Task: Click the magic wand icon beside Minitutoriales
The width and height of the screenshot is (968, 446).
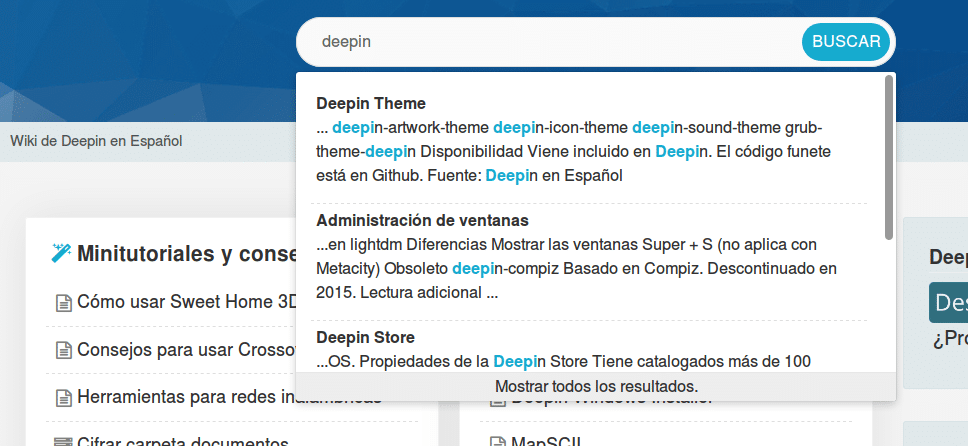Action: 61,253
